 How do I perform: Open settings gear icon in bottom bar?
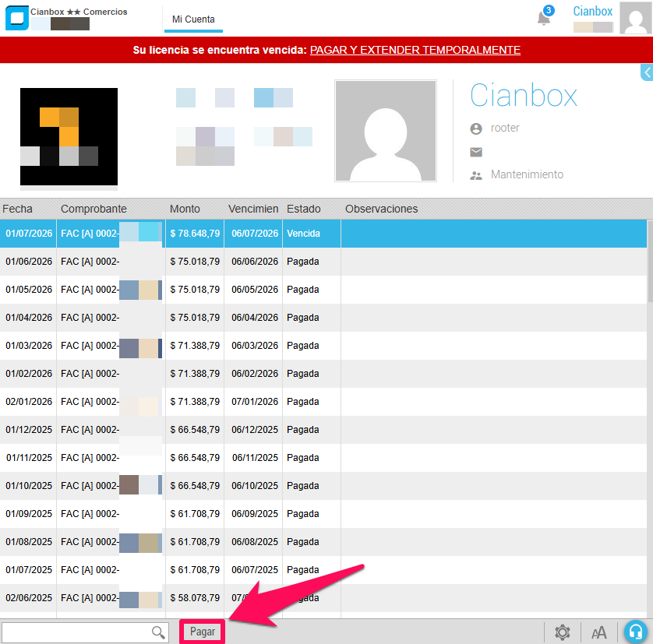[x=562, y=632]
